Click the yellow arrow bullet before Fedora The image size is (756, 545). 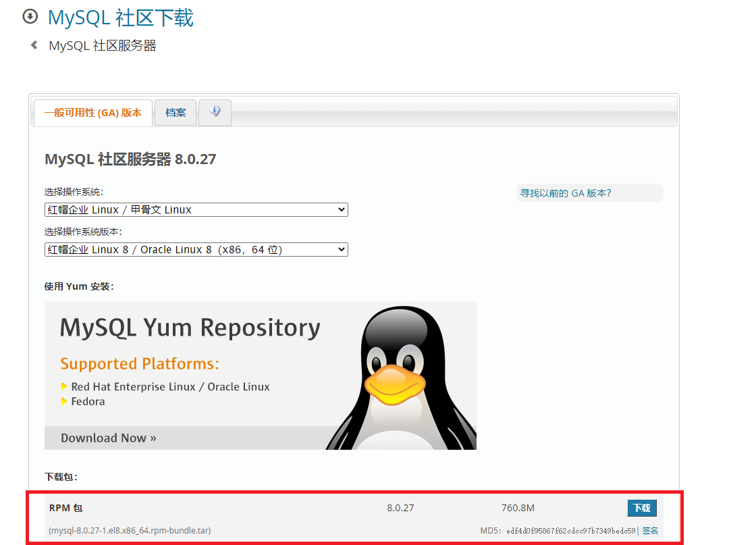tap(65, 401)
